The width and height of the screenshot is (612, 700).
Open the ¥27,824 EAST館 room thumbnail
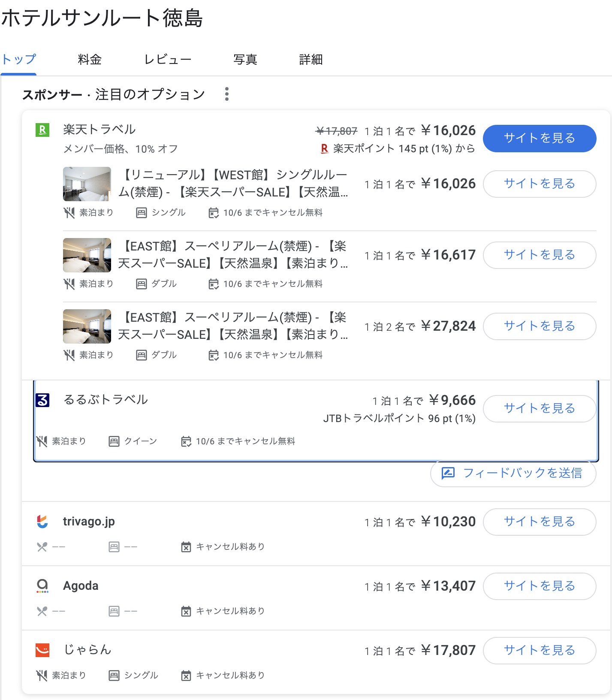point(87,326)
